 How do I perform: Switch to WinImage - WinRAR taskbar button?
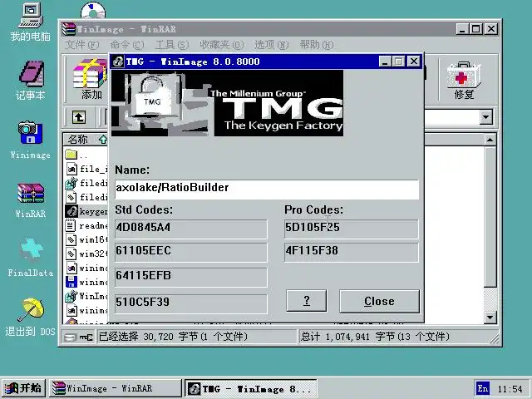tap(116, 388)
